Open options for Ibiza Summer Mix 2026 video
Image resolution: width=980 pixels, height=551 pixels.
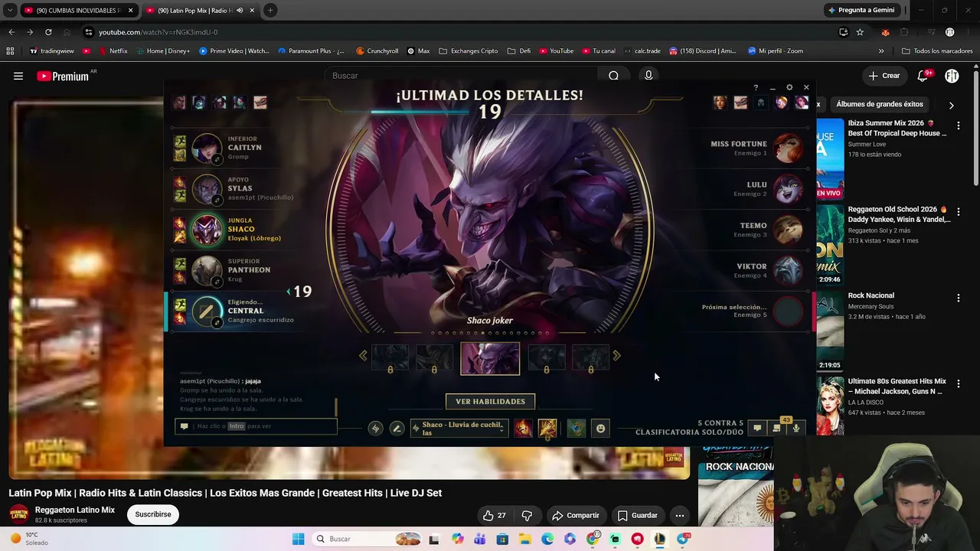click(959, 125)
